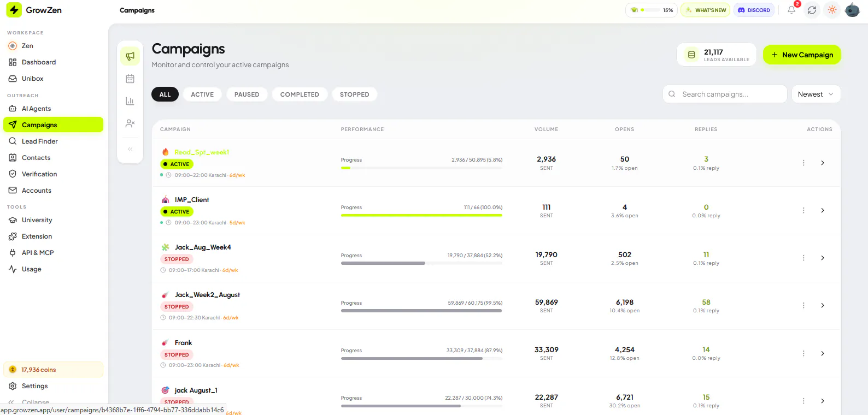Focus the Search campaigns field
This screenshot has width=868, height=415.
click(x=725, y=94)
